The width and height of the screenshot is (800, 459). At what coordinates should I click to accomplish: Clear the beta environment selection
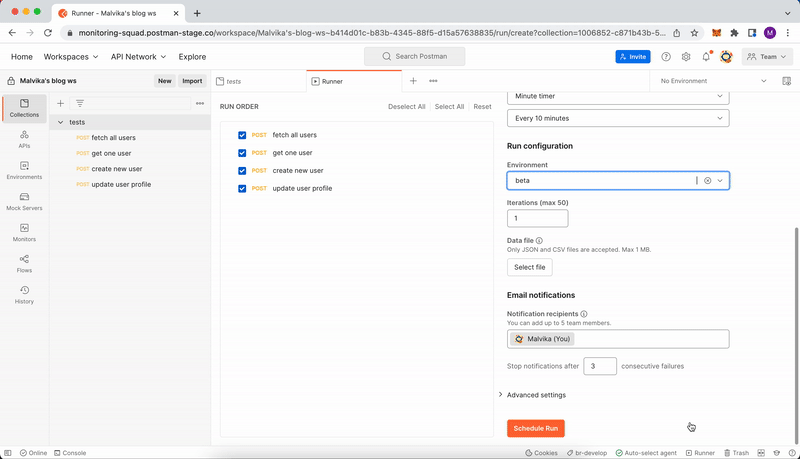click(x=708, y=181)
